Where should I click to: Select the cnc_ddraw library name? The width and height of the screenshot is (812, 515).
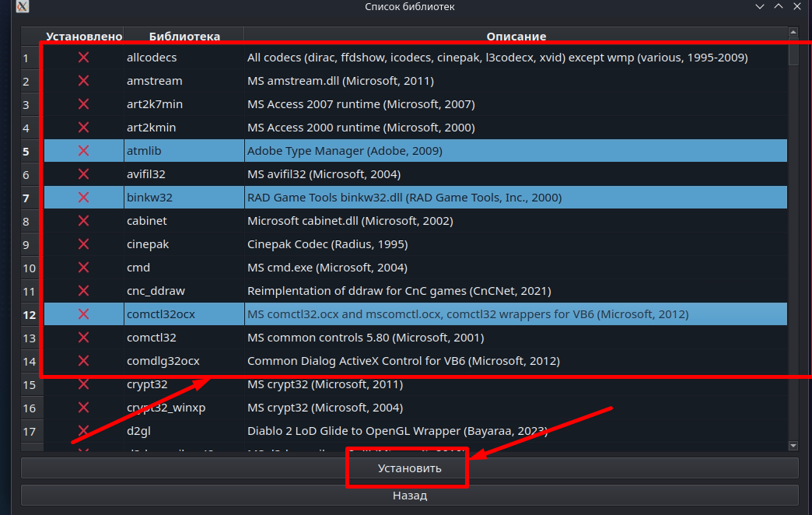(x=156, y=291)
